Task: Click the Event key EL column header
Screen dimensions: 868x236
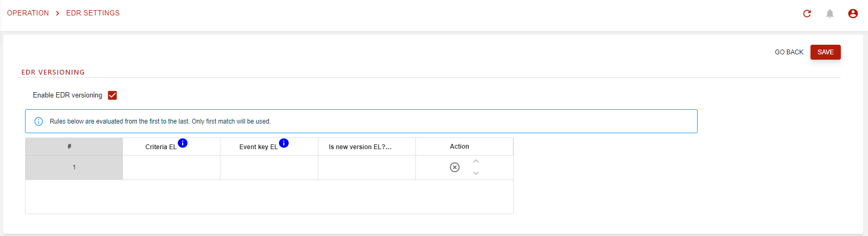Action: (x=269, y=147)
